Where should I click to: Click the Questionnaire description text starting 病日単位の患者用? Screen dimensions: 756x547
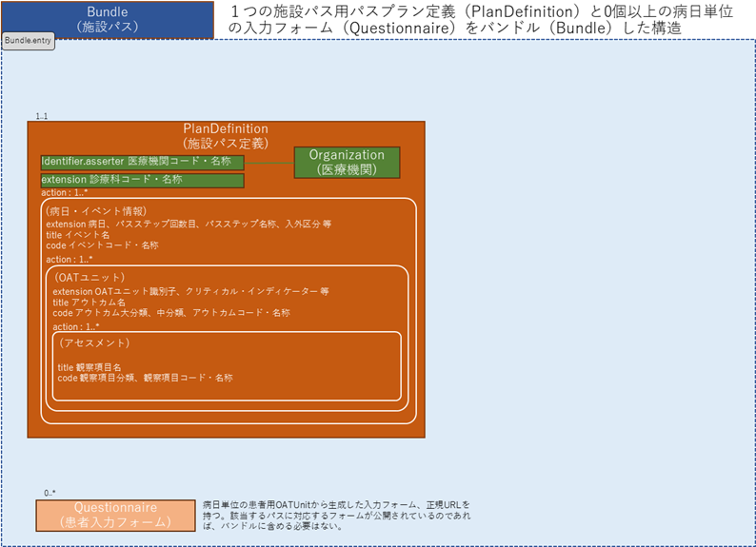point(336,515)
